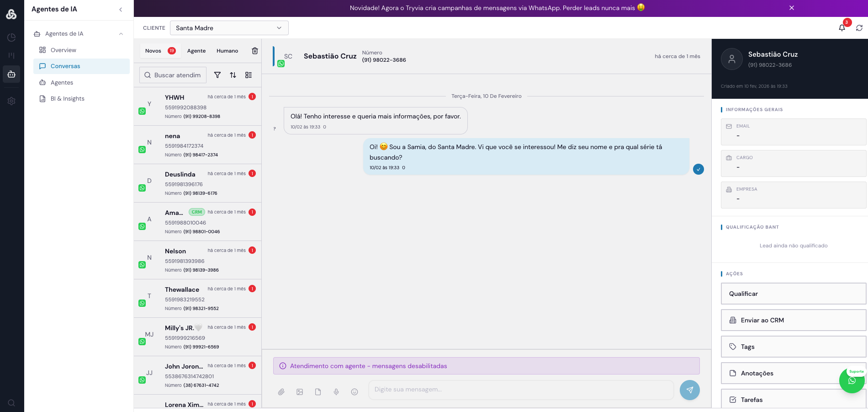Click the filter funnel icon
The width and height of the screenshot is (868, 412).
217,75
